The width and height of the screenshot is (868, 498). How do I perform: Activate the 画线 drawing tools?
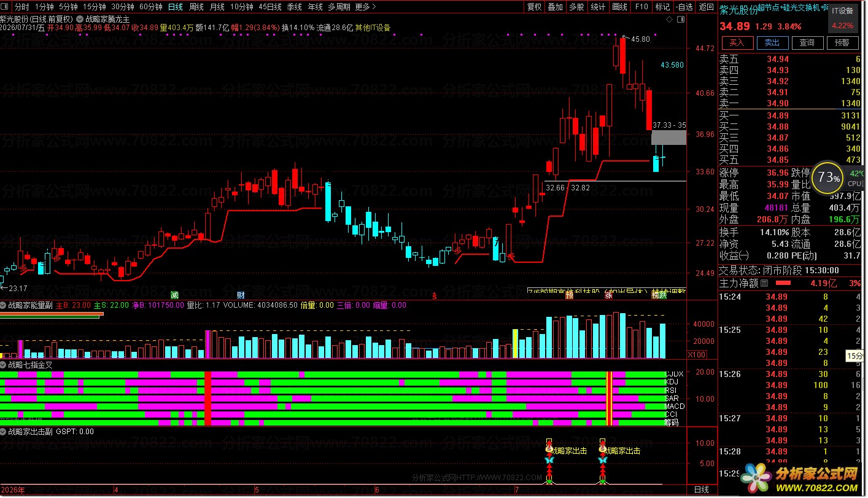tap(620, 7)
